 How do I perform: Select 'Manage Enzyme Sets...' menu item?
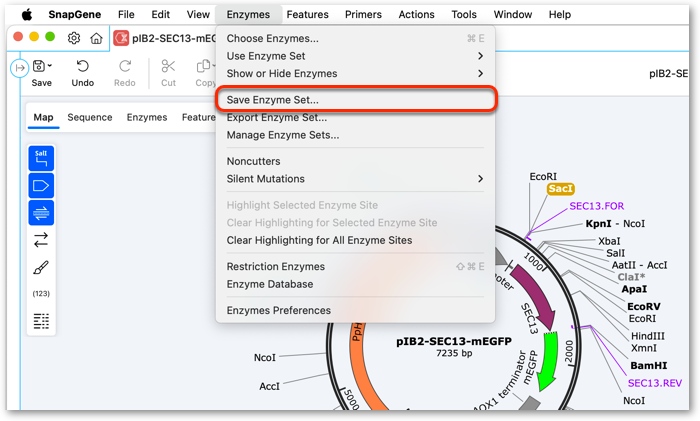click(355, 135)
